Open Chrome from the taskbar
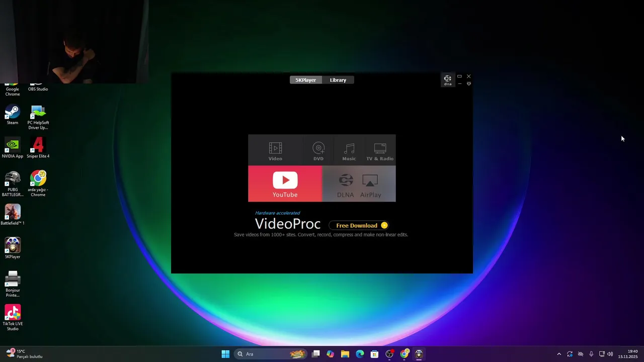 (404, 354)
